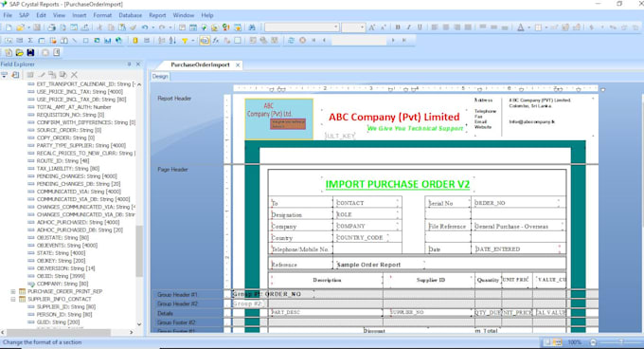Select the Report Header section label
This screenshot has width=644, height=349.
click(x=174, y=99)
